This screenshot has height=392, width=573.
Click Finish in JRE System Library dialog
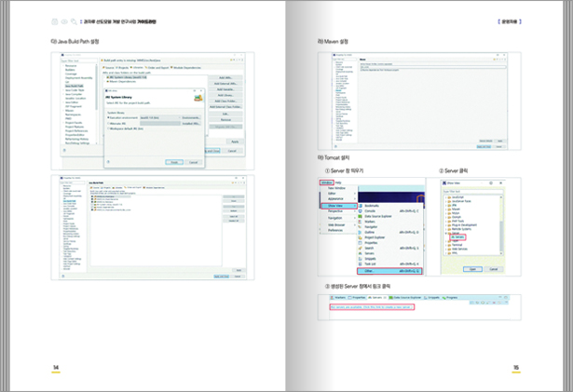pyautogui.click(x=174, y=162)
